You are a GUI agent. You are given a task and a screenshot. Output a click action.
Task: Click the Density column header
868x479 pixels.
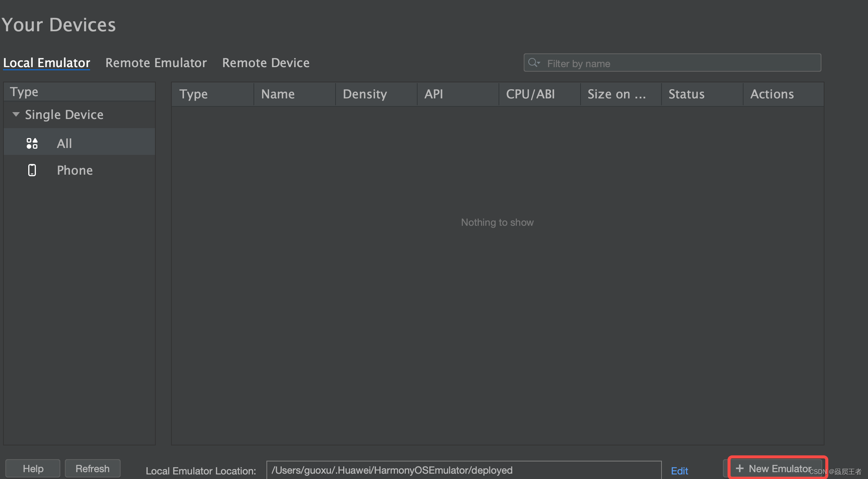pyautogui.click(x=365, y=94)
